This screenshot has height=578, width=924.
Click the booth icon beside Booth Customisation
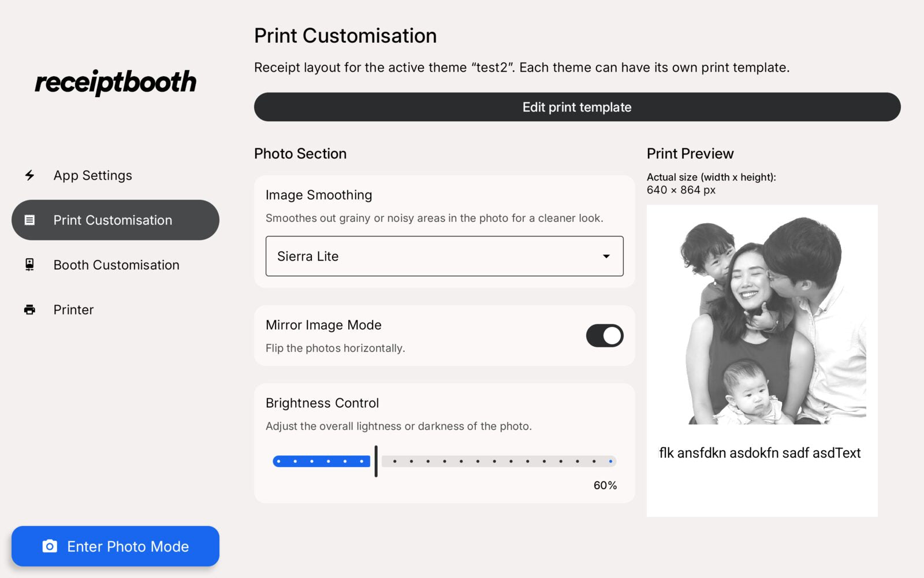coord(29,265)
